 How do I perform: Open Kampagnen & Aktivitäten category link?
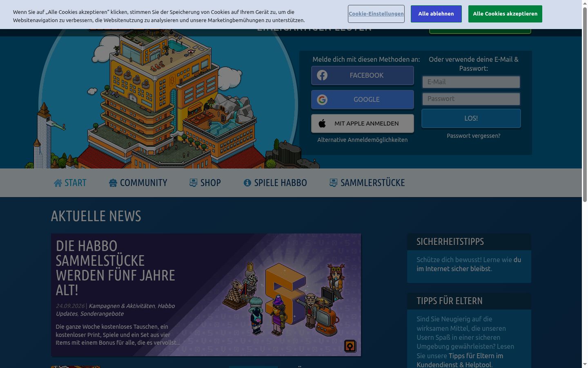click(x=122, y=306)
